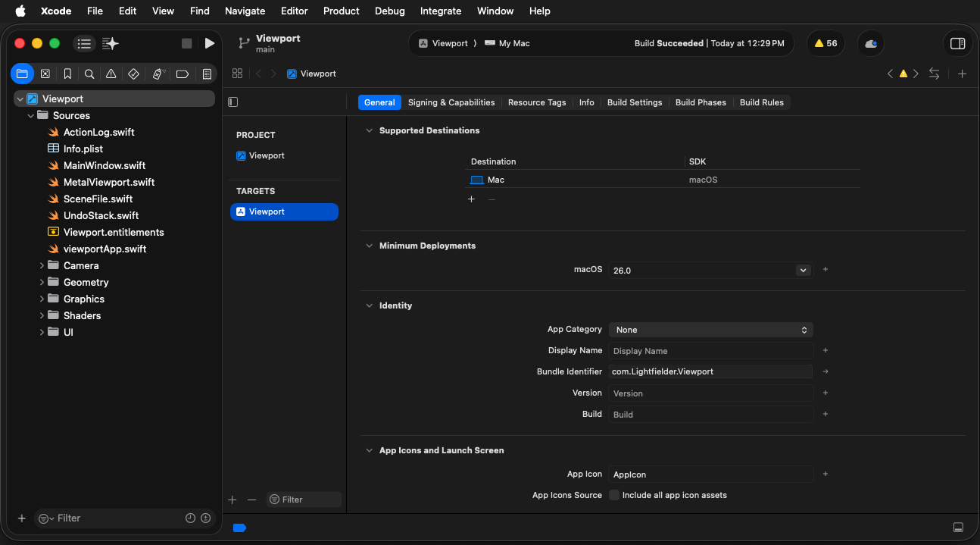Open the Debug menu in the menu bar
Viewport: 980px width, 545px height.
[390, 11]
